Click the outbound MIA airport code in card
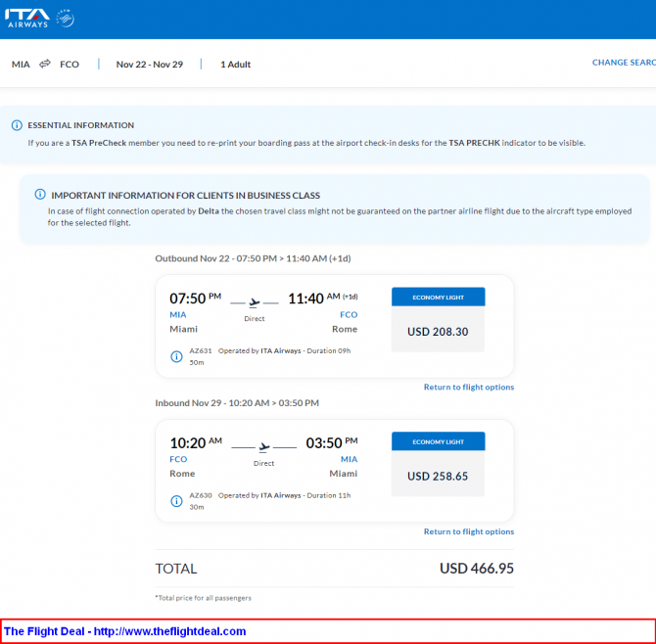This screenshot has width=656, height=644. coord(178,315)
